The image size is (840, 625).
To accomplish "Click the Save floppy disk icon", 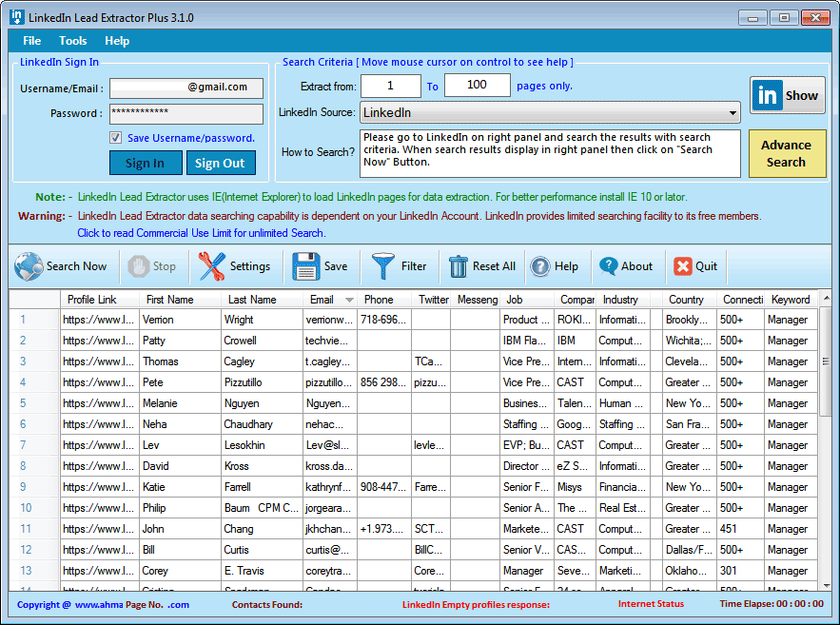I will click(306, 266).
